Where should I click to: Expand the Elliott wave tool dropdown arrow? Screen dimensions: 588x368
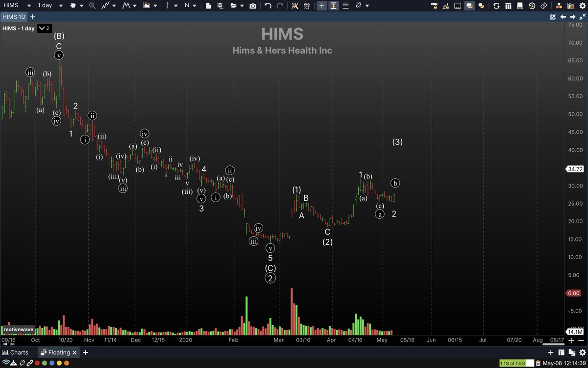tap(135, 5)
